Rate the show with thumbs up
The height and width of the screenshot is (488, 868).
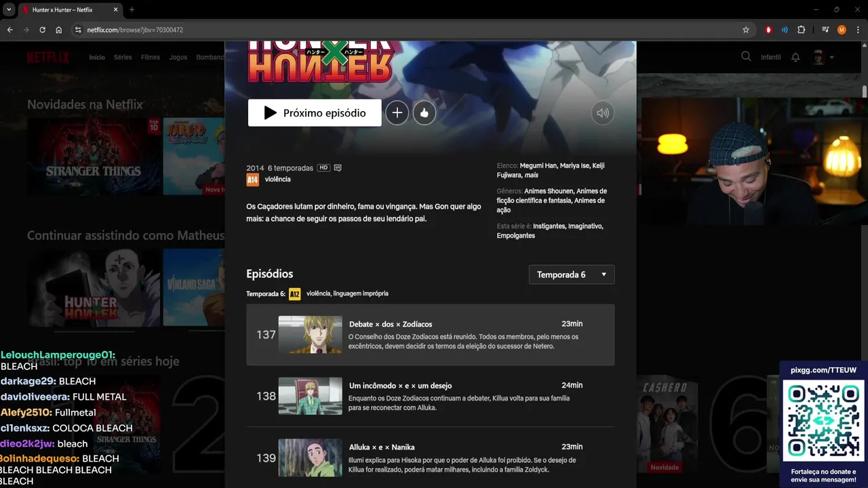425,113
